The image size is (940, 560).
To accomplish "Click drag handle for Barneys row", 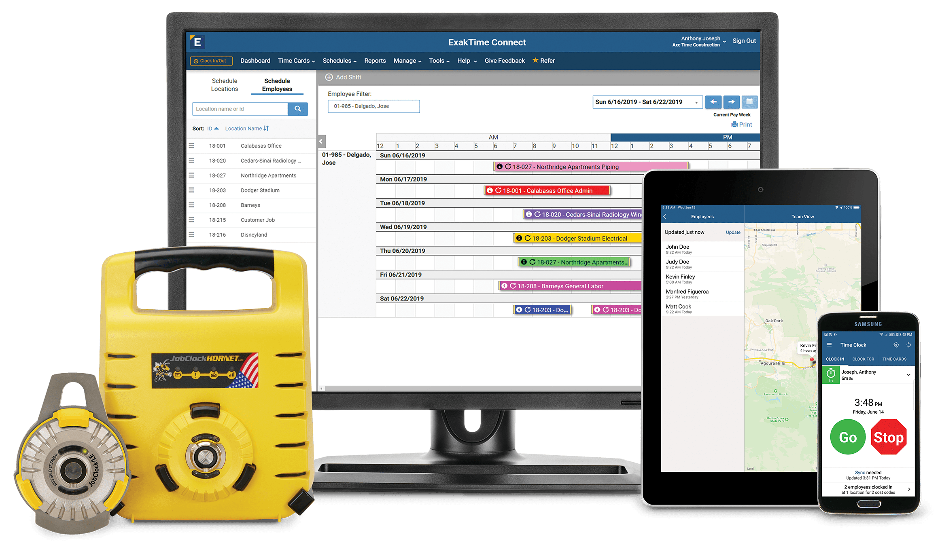I will pos(191,205).
